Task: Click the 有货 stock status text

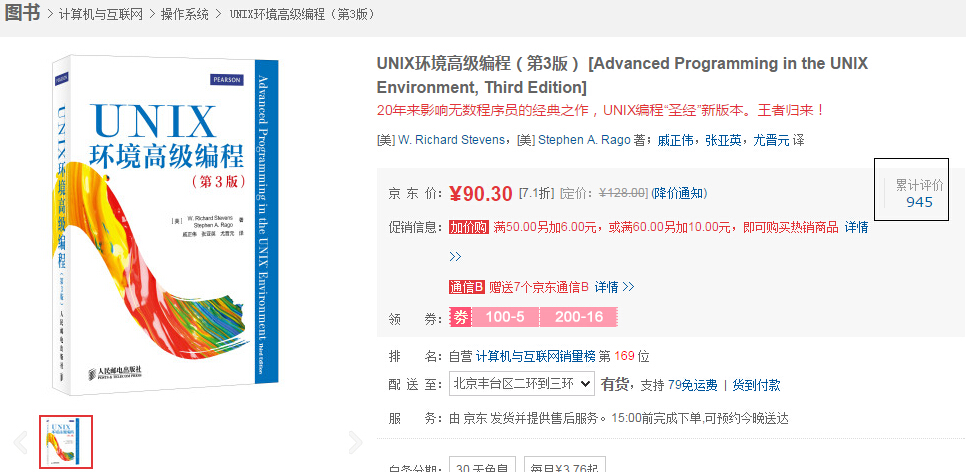Action: 614,385
